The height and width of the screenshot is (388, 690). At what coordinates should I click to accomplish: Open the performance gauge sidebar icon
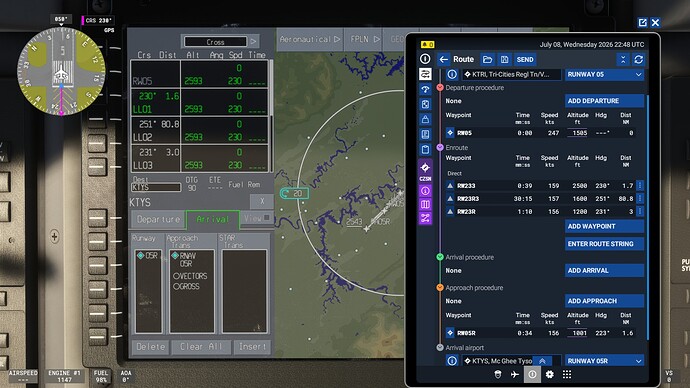click(425, 89)
